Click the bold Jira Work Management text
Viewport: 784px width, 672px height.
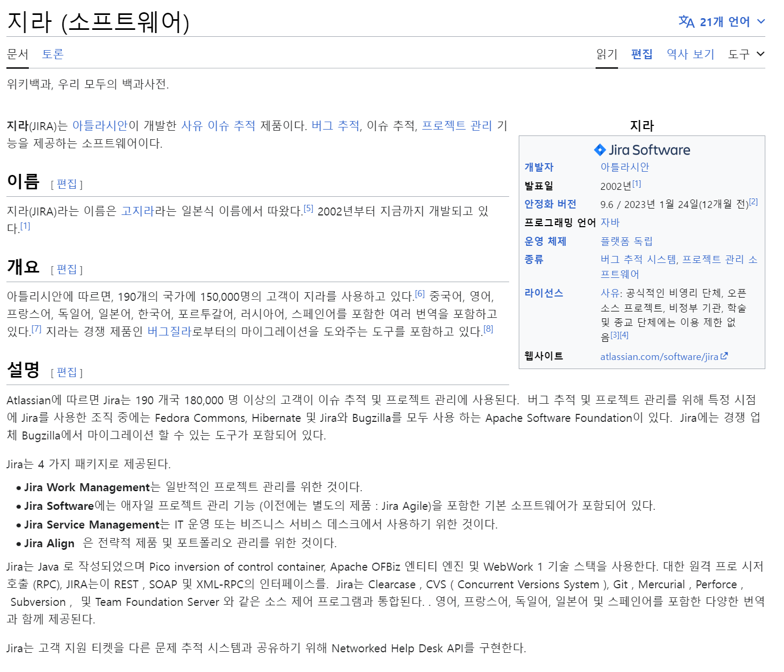pos(88,487)
